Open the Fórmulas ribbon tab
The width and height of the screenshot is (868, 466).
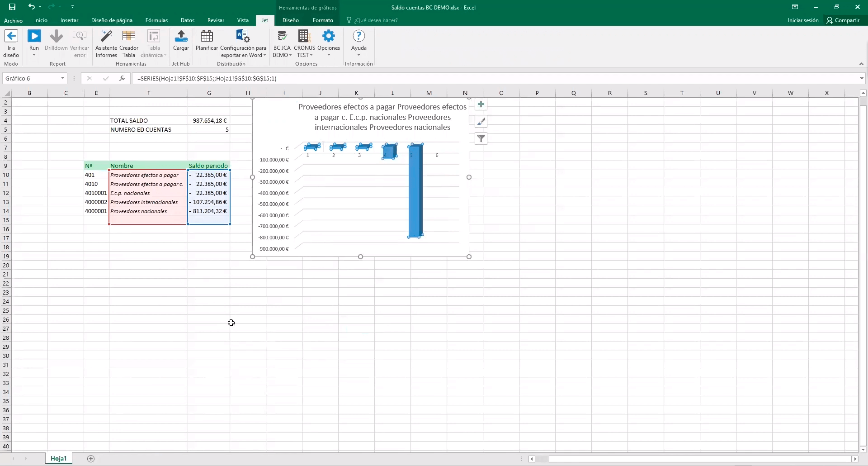tap(156, 20)
